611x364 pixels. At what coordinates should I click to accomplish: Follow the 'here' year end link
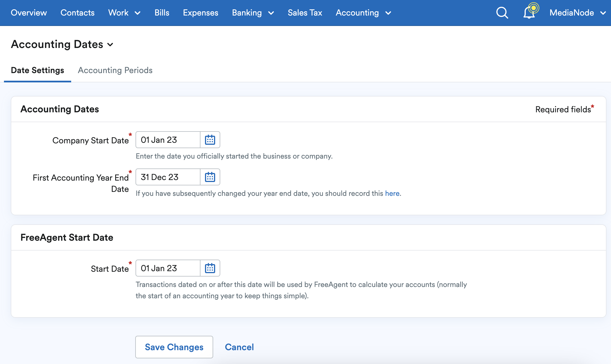tap(392, 193)
